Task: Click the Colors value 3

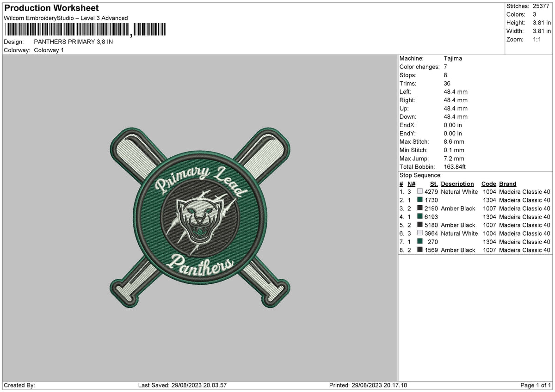Action: click(535, 14)
